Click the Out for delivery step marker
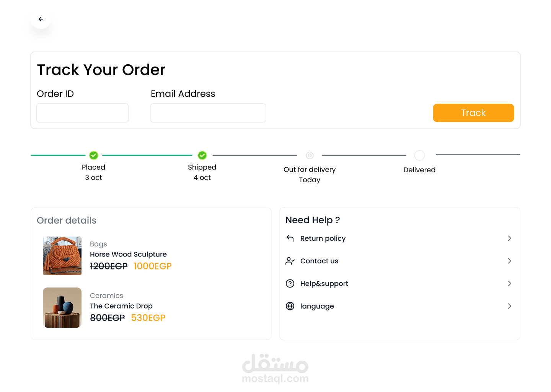The image size is (551, 392). [310, 155]
